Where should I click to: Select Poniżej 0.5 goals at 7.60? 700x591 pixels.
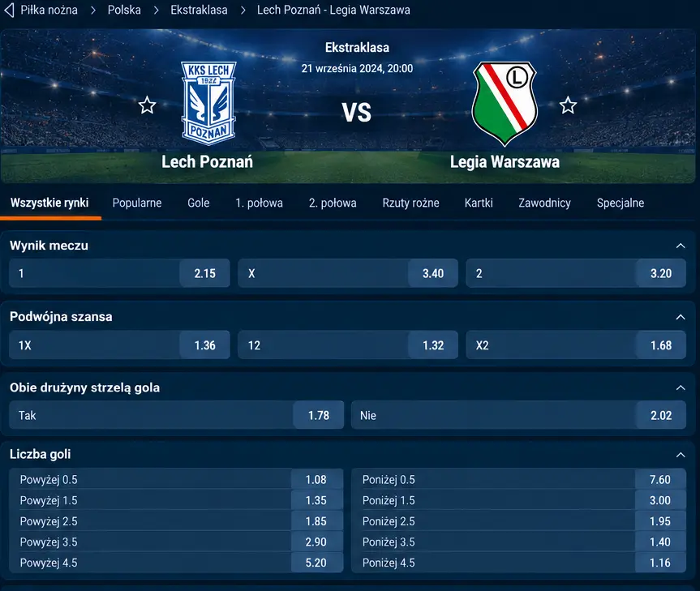(x=519, y=479)
